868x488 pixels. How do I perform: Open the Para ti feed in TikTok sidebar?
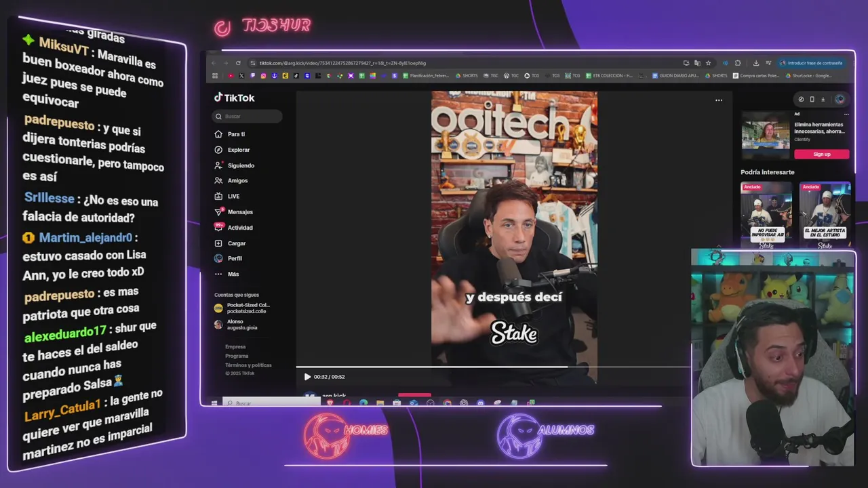coord(230,134)
